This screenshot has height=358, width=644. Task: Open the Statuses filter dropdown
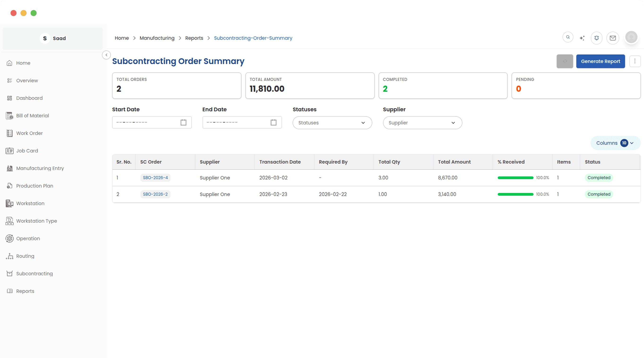[332, 123]
